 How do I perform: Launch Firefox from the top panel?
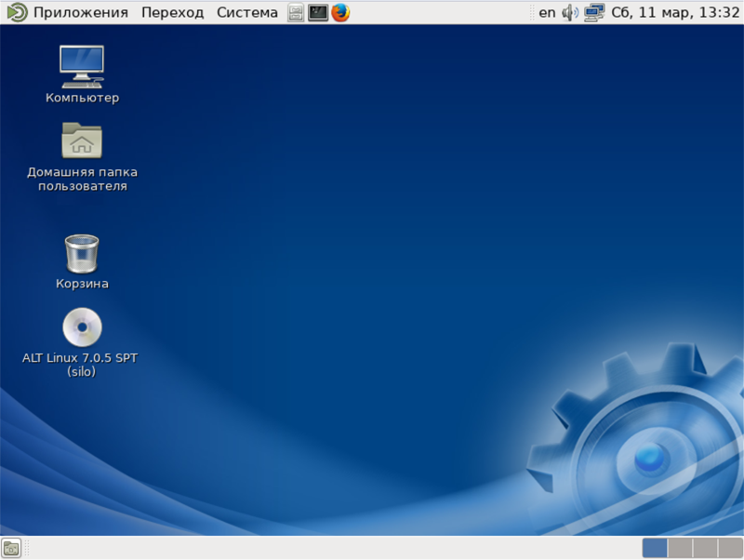[x=340, y=12]
